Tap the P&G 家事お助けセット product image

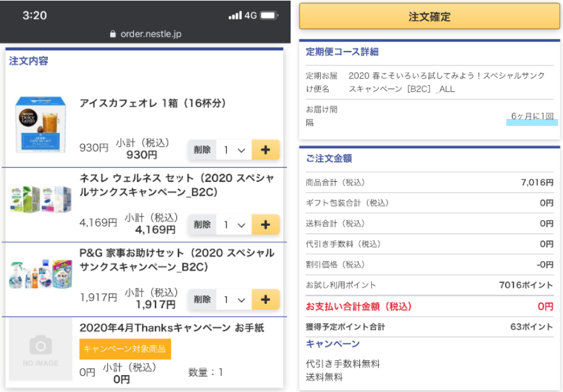(40, 274)
